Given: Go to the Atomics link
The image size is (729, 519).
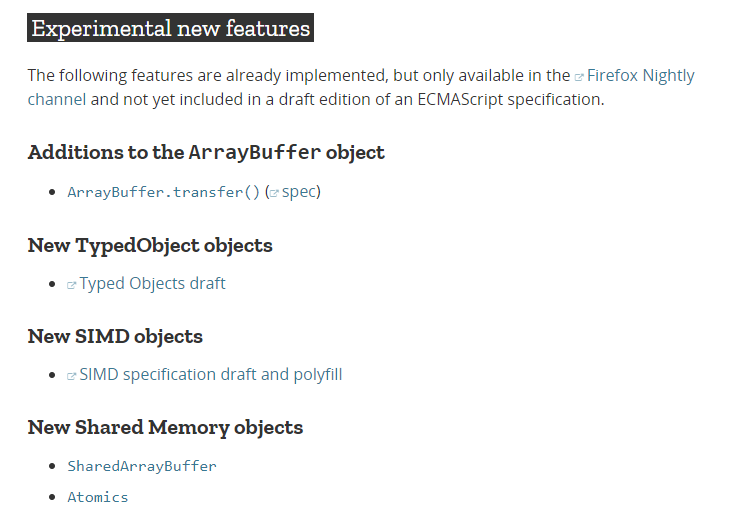Looking at the screenshot, I should 98,497.
